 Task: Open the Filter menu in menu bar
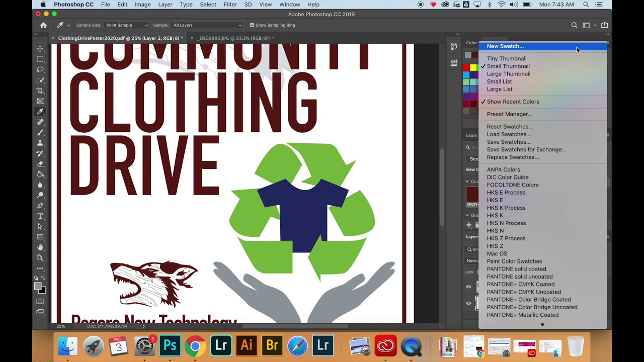point(230,5)
